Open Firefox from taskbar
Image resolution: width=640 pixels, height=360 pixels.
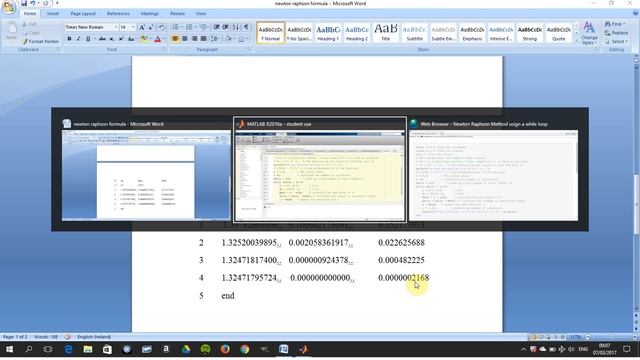(225, 349)
